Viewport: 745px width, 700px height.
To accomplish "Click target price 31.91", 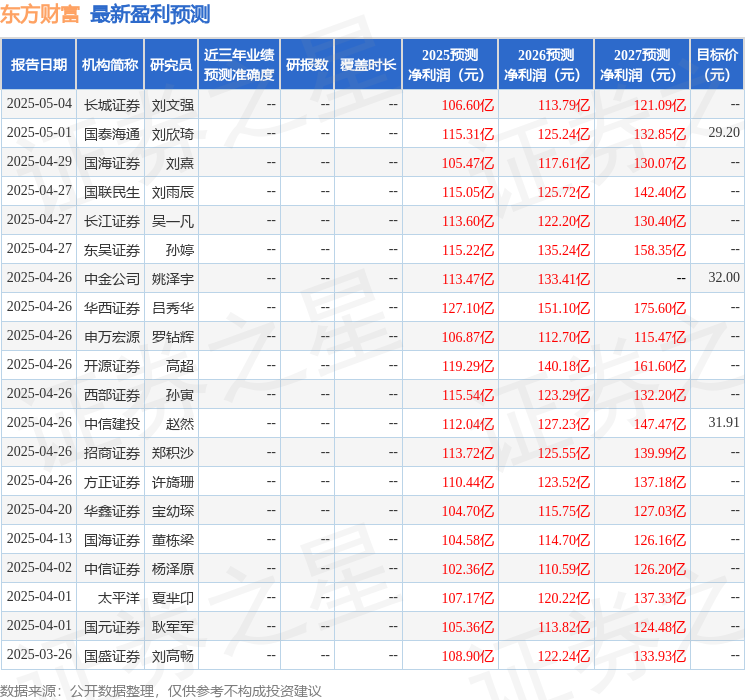I will point(724,422).
